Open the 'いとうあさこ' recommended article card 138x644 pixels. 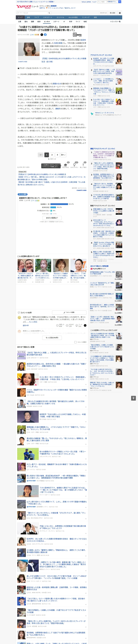(x=78, y=271)
